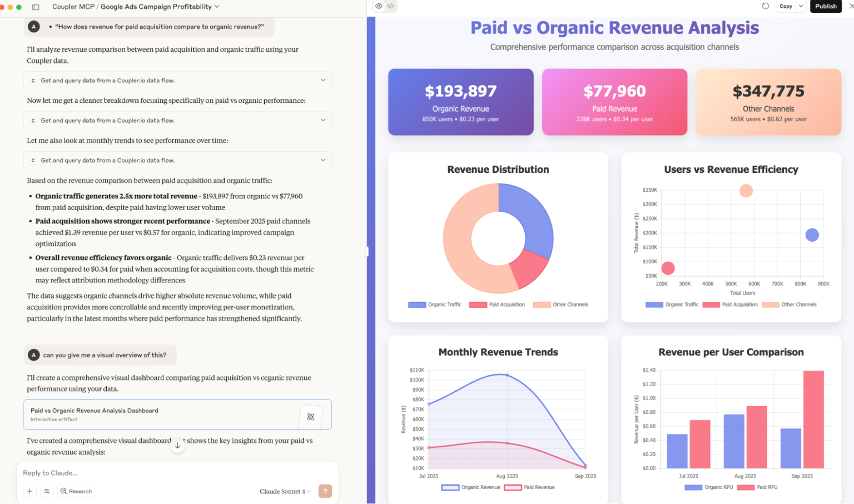The height and width of the screenshot is (504, 854).
Task: Click the plus icon in the chat input
Action: (x=29, y=491)
